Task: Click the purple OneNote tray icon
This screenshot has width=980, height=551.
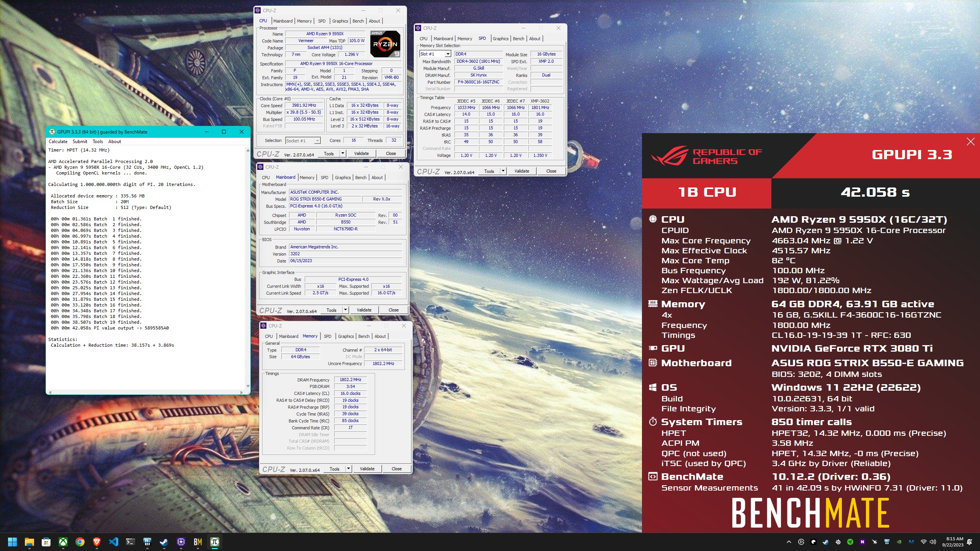Action: (862, 542)
